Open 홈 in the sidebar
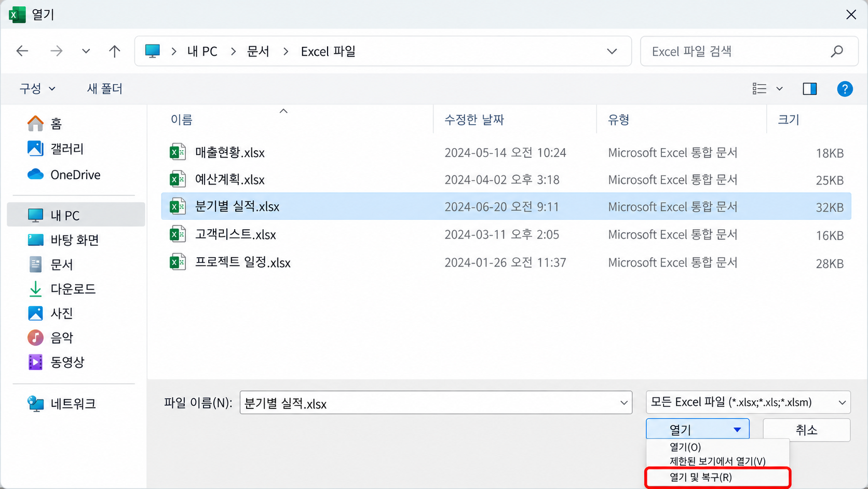Image resolution: width=868 pixels, height=489 pixels. 57,124
